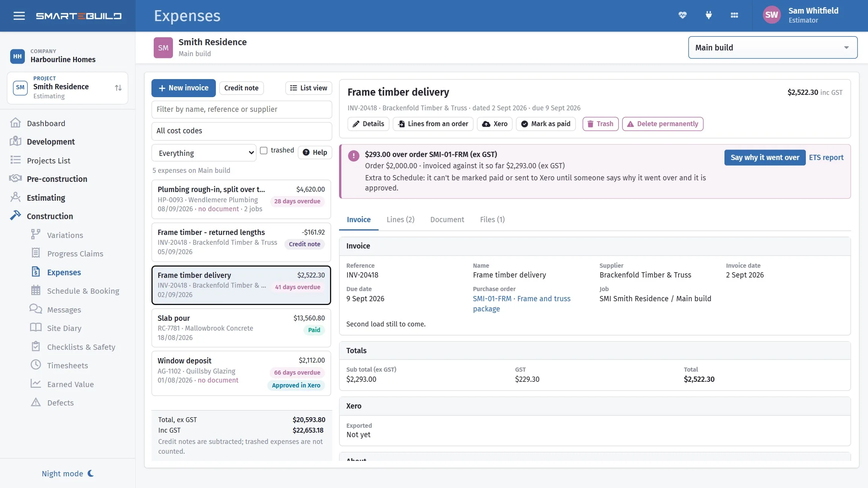
Task: Click the Xero export button
Action: [x=495, y=124]
